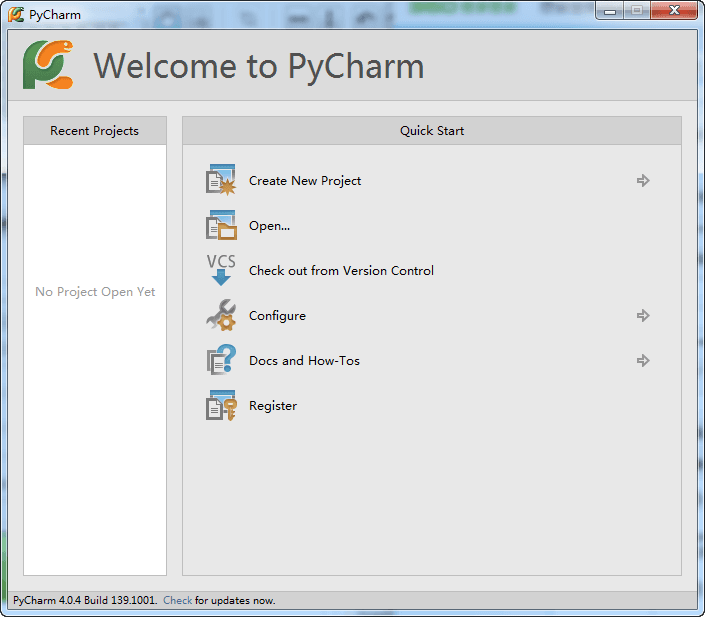Click the No Project Open Yet placeholder
Screen dimensions: 705x617
tap(95, 292)
